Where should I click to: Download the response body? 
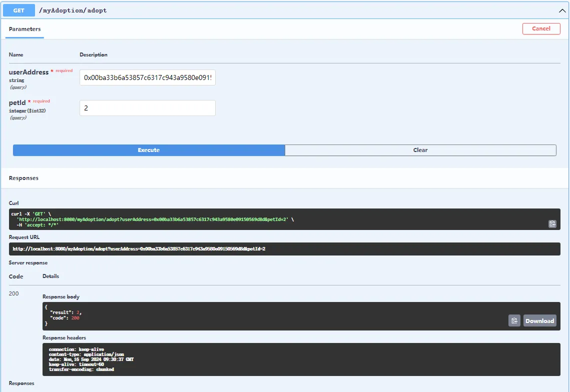(x=539, y=321)
